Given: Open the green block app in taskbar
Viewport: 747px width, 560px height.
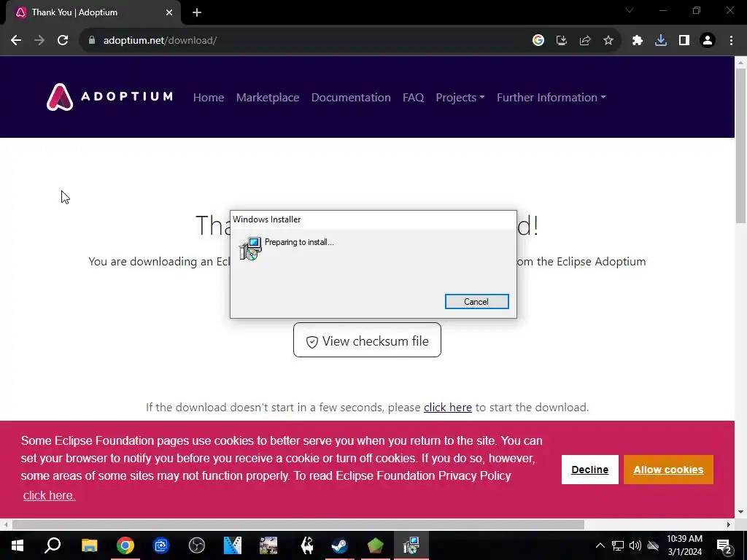Looking at the screenshot, I should (376, 545).
